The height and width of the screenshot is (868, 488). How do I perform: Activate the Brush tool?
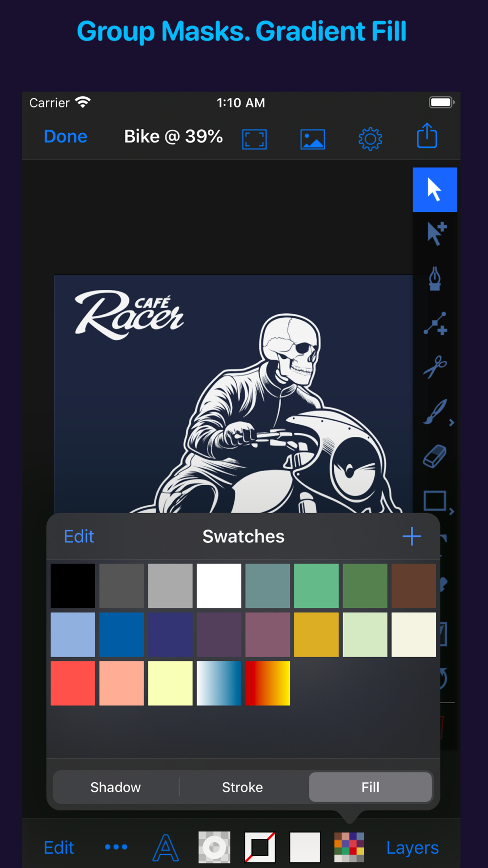coord(434,412)
